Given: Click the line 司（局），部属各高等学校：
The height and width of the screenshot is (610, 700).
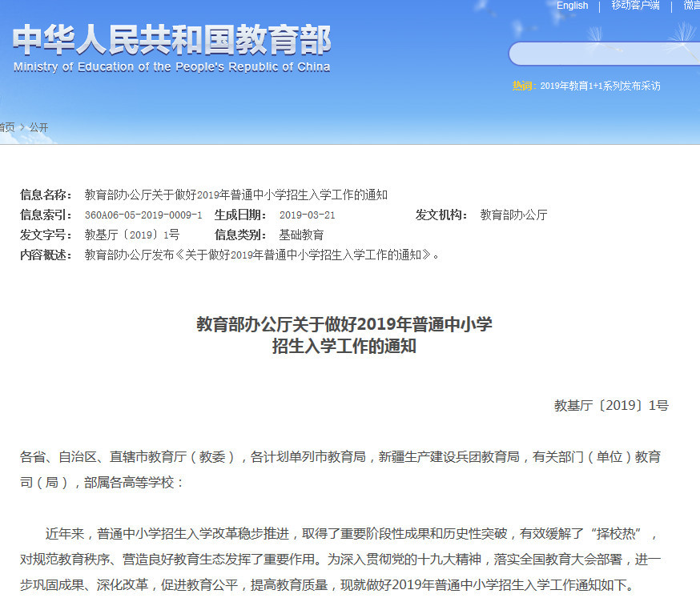Looking at the screenshot, I should coord(102,483).
